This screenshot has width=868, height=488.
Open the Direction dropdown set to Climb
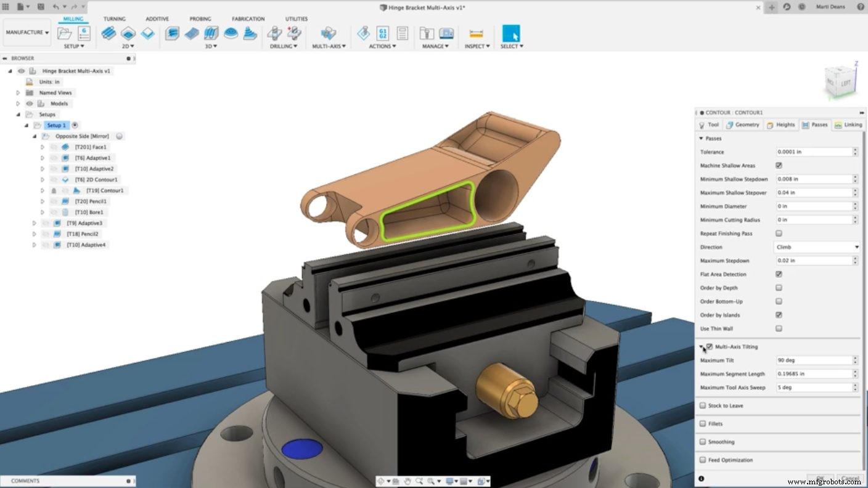[817, 246]
